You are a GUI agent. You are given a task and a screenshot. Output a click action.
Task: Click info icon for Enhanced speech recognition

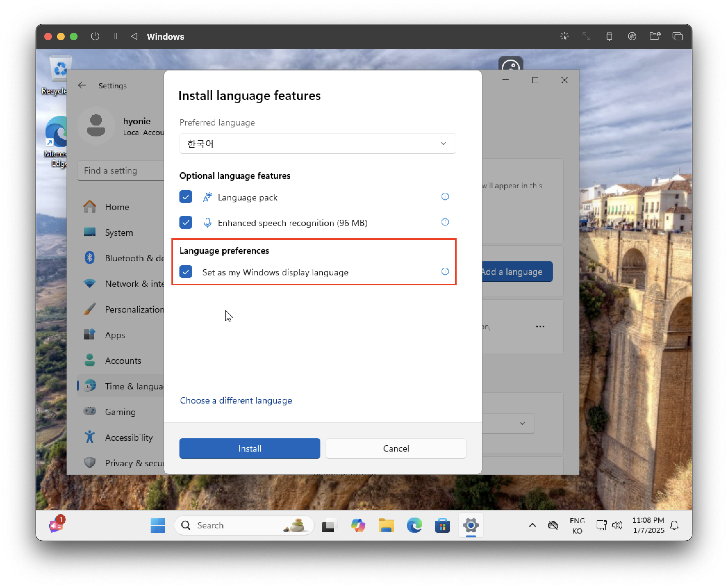tap(445, 222)
